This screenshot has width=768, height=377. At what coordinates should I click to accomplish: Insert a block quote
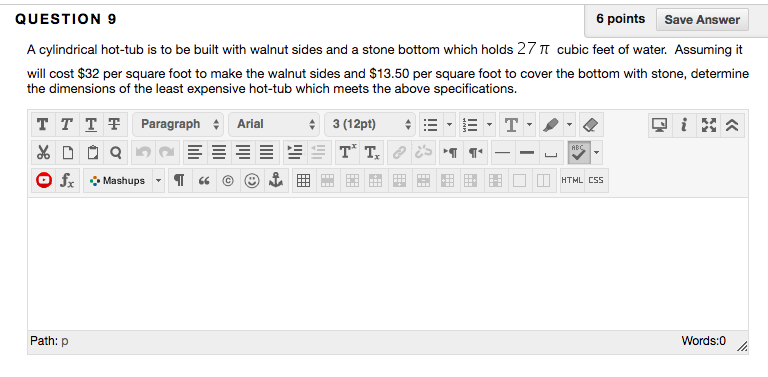click(x=204, y=181)
